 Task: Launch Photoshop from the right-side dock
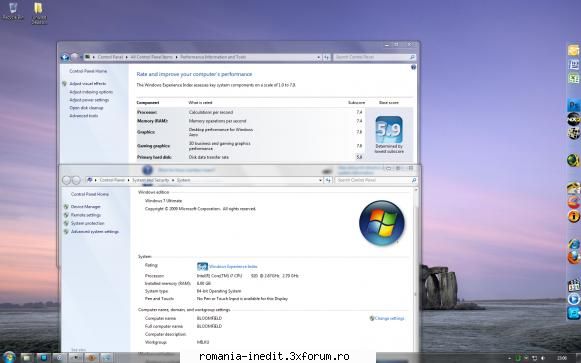tap(574, 106)
